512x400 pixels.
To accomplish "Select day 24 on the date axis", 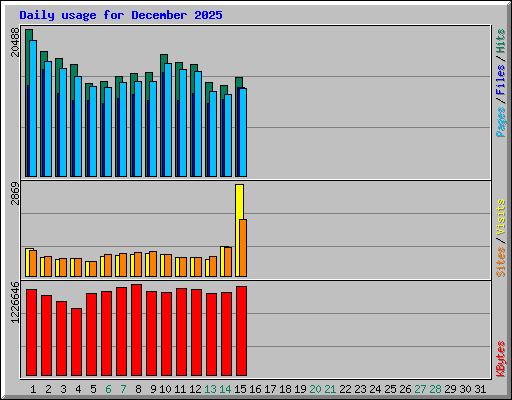I will (x=375, y=389).
